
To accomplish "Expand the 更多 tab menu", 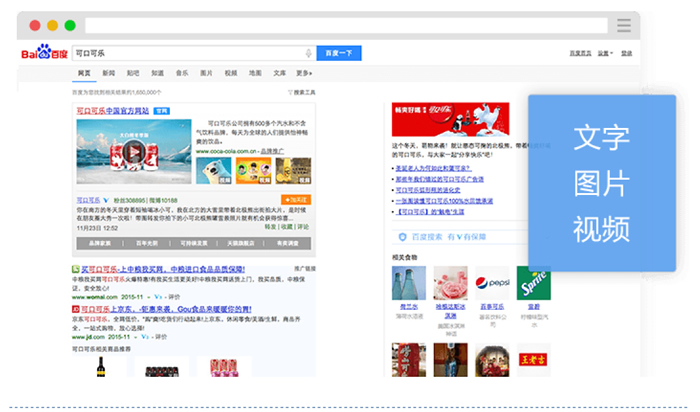I will pos(304,73).
